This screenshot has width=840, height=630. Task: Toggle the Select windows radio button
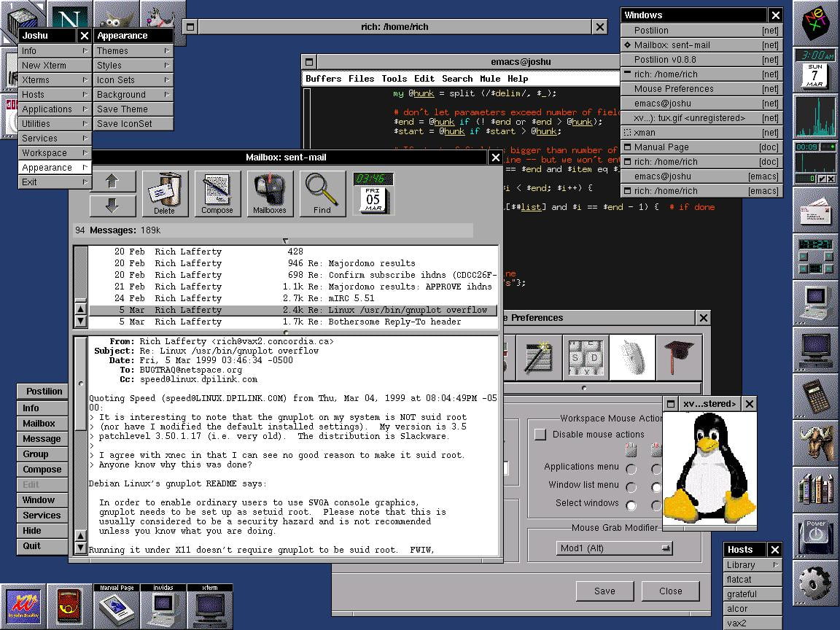pyautogui.click(x=631, y=504)
